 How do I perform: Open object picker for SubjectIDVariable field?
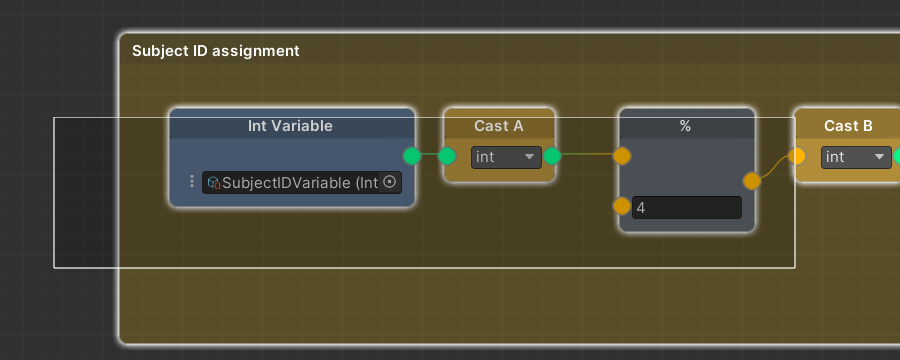390,183
